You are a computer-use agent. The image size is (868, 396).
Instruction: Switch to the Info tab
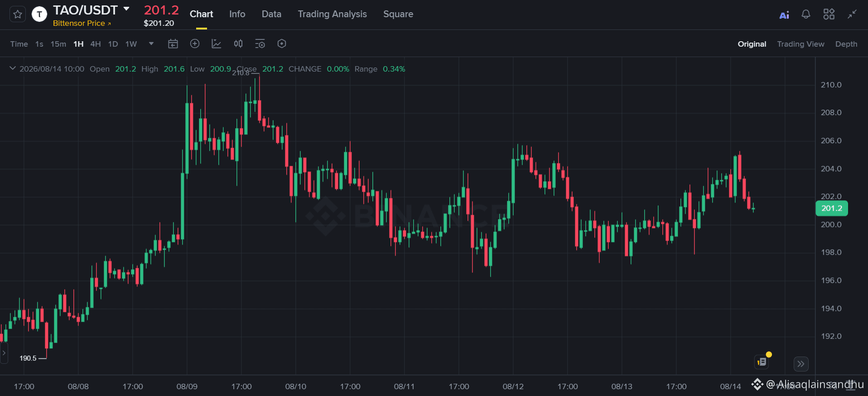(x=237, y=14)
